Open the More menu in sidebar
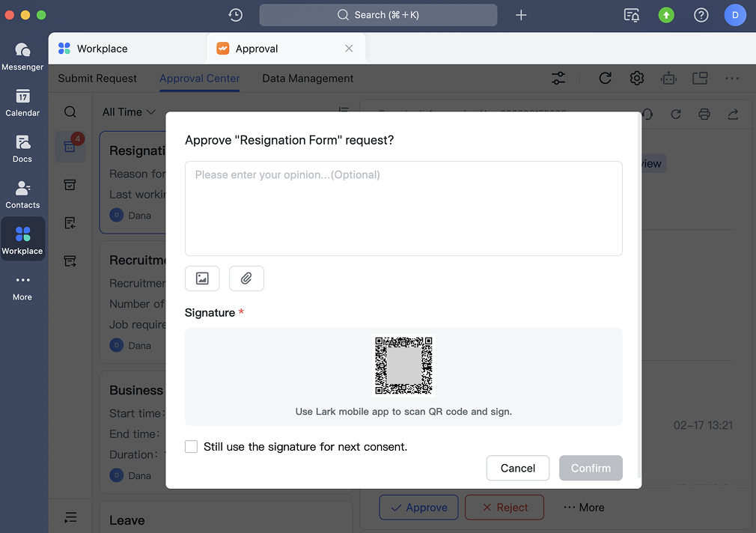This screenshot has height=533, width=756. [22, 287]
